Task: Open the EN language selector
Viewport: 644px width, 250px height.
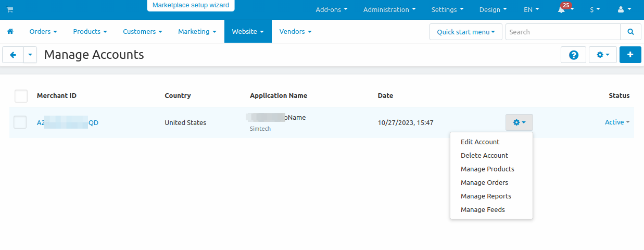Action: (x=531, y=10)
